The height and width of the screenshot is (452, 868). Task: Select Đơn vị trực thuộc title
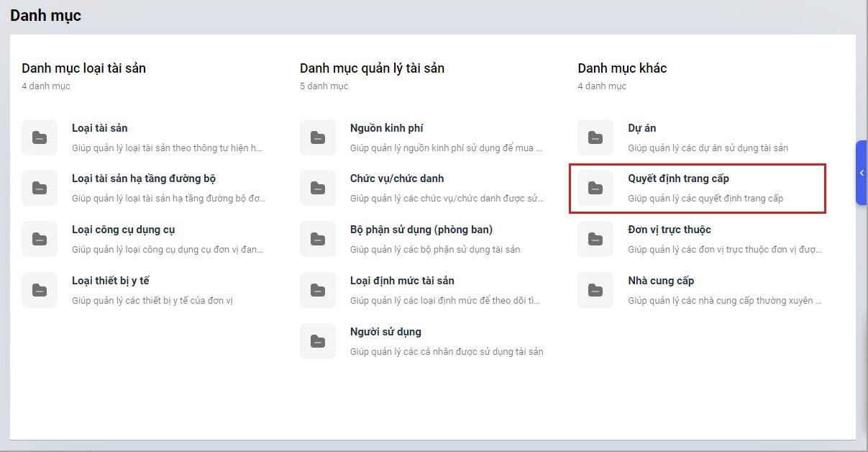pos(669,230)
